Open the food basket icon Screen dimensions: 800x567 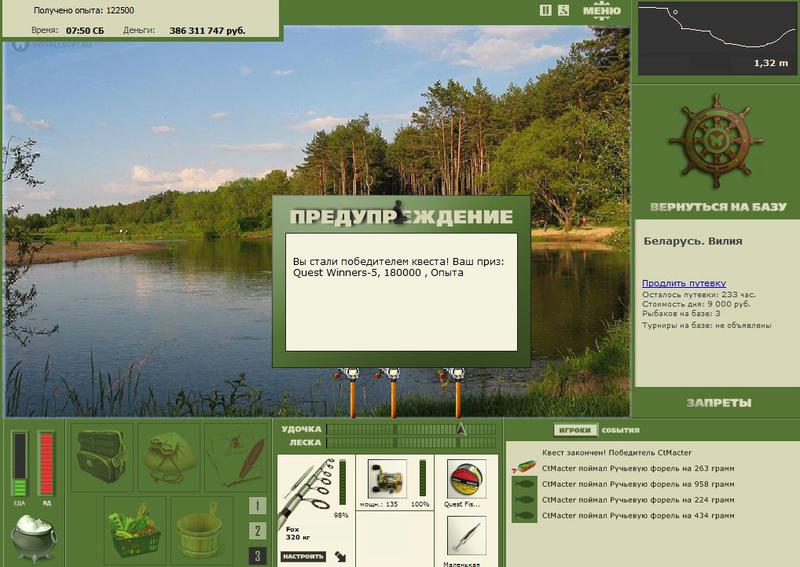click(x=135, y=530)
